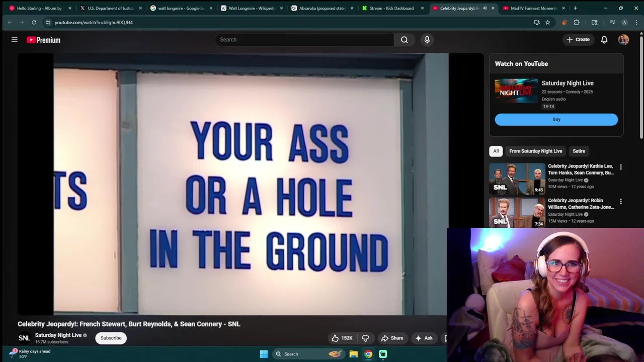The height and width of the screenshot is (362, 644).
Task: Select the All filter chip
Action: click(496, 151)
